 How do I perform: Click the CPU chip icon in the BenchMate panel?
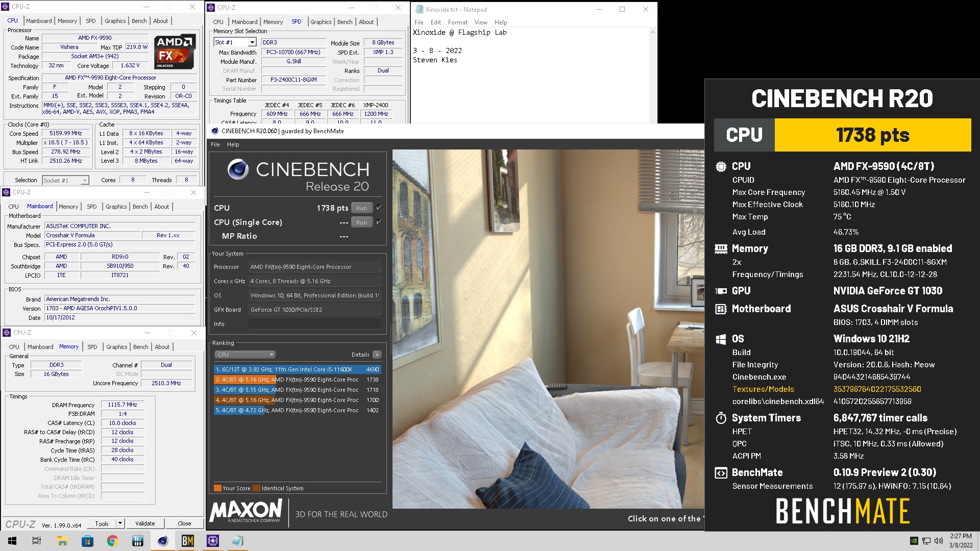pos(721,166)
